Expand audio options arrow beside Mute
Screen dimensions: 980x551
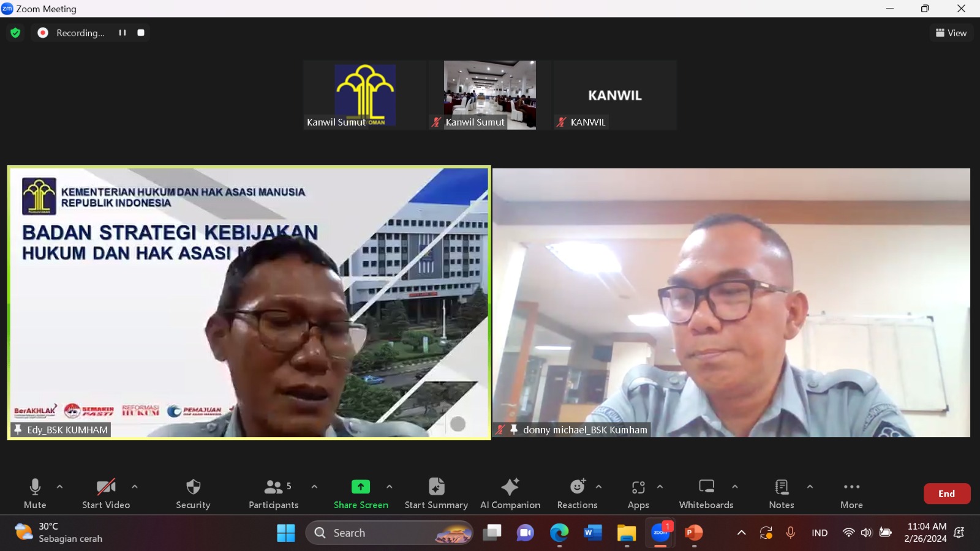coord(60,487)
